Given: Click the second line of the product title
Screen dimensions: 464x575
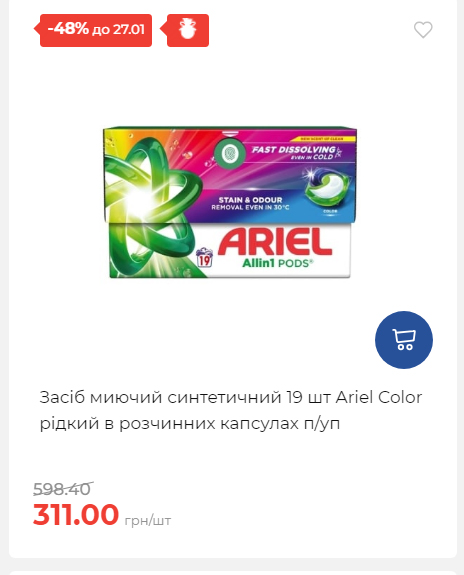Looking at the screenshot, I should point(190,423).
